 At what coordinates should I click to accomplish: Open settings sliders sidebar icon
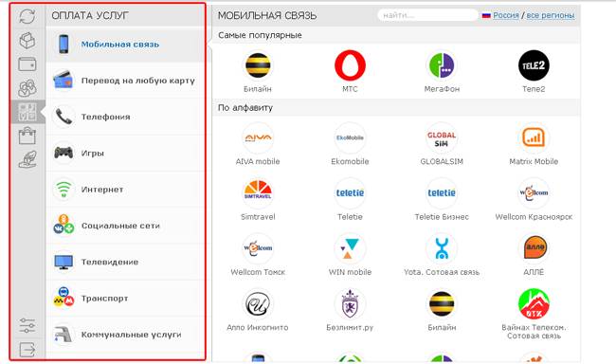27,325
